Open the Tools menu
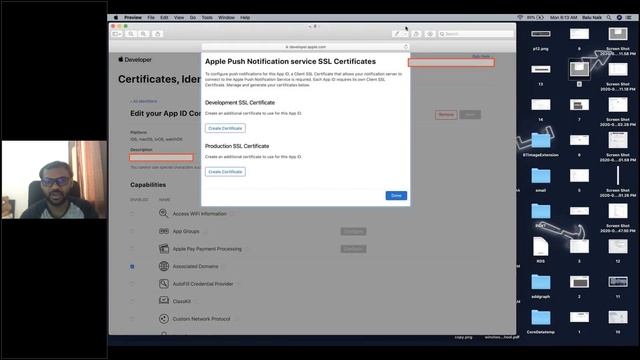The width and height of the screenshot is (640, 360). (207, 18)
